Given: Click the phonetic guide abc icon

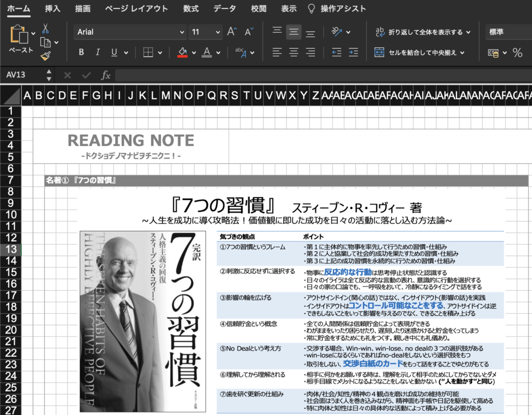Looking at the screenshot, I should coord(241,53).
